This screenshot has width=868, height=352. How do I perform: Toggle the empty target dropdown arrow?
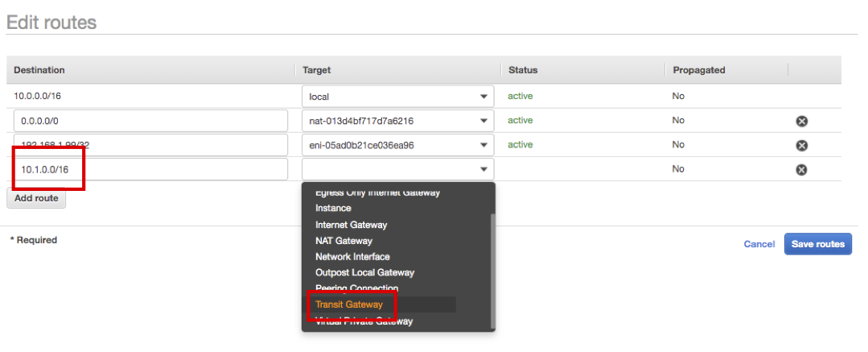point(483,169)
